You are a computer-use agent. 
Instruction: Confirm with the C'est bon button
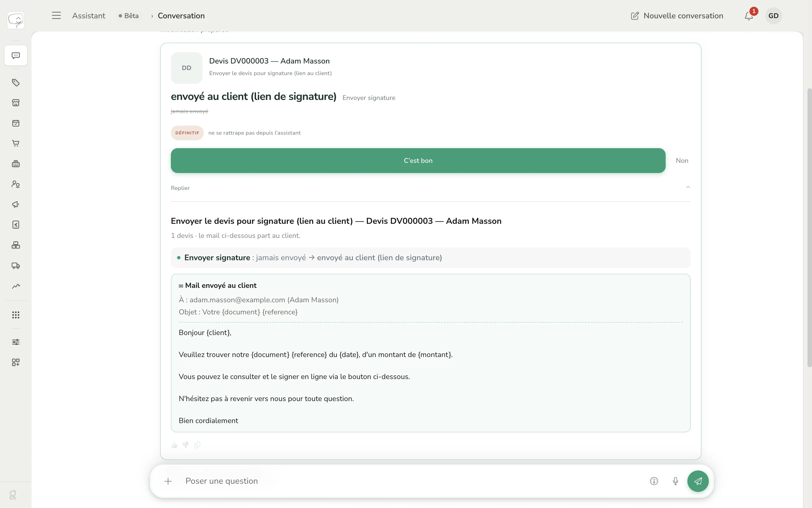(x=418, y=161)
